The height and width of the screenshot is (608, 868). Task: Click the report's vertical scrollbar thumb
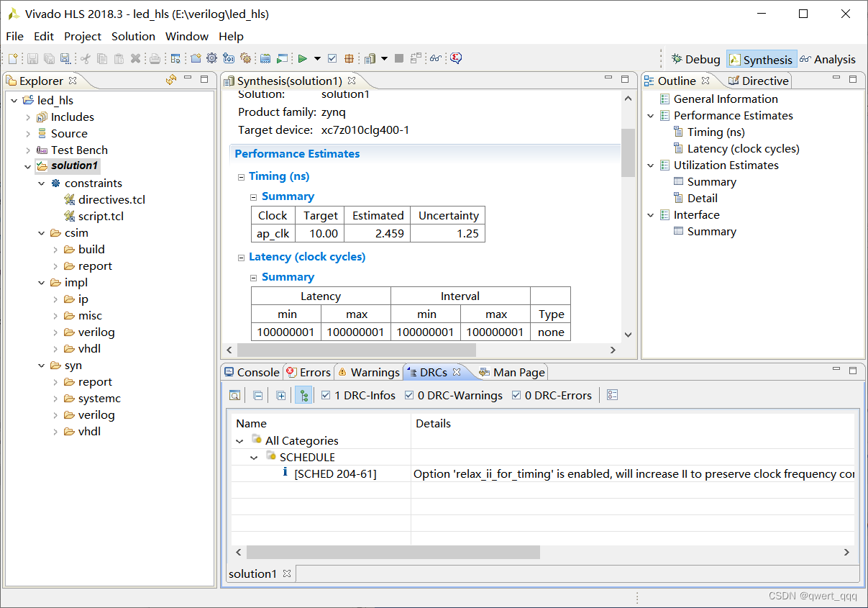[628, 153]
